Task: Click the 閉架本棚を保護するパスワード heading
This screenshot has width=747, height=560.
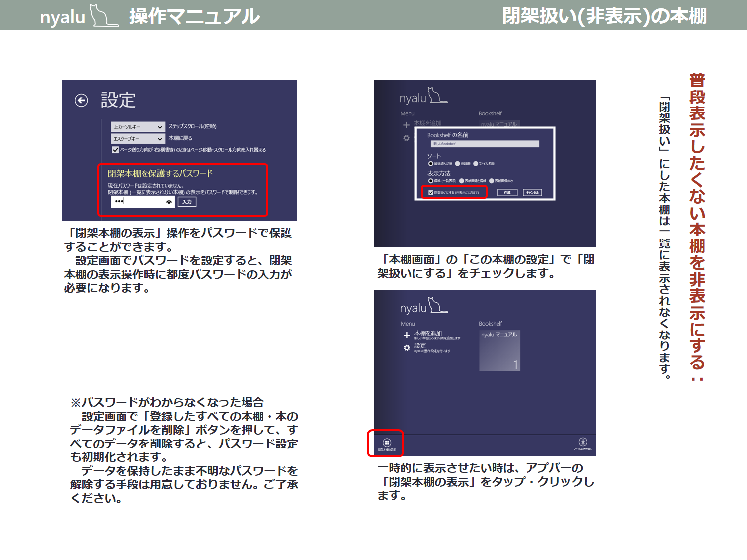Action: [160, 173]
